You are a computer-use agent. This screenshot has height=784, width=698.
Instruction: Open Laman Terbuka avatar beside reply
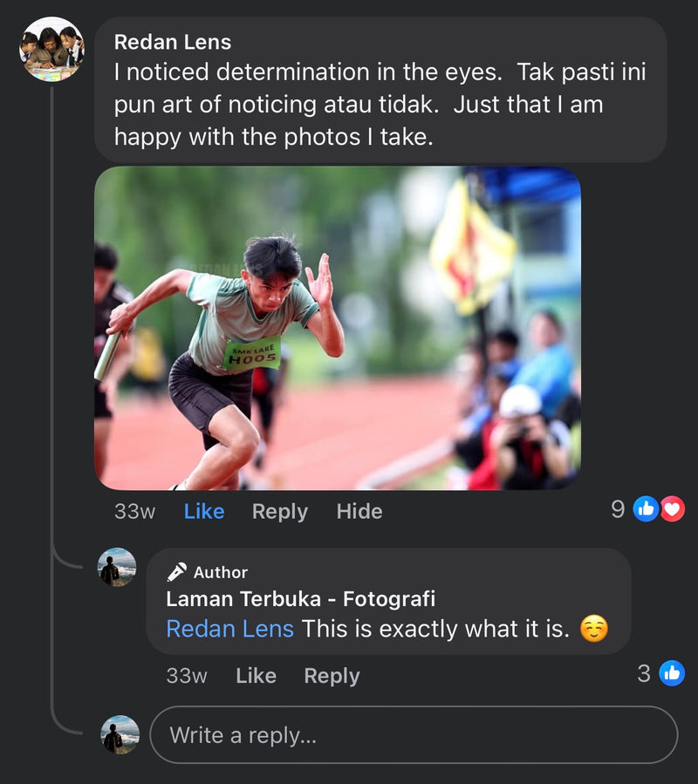tap(117, 567)
